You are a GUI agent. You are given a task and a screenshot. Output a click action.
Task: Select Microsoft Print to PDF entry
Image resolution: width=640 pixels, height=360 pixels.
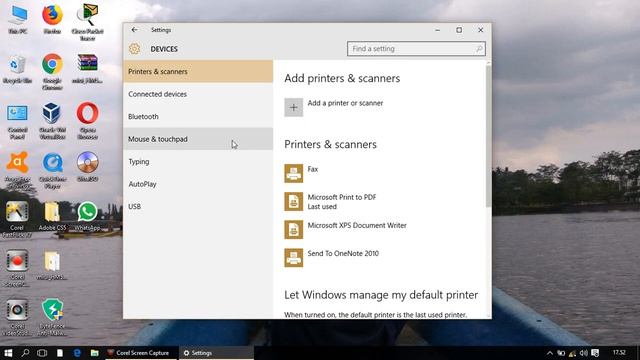click(342, 202)
